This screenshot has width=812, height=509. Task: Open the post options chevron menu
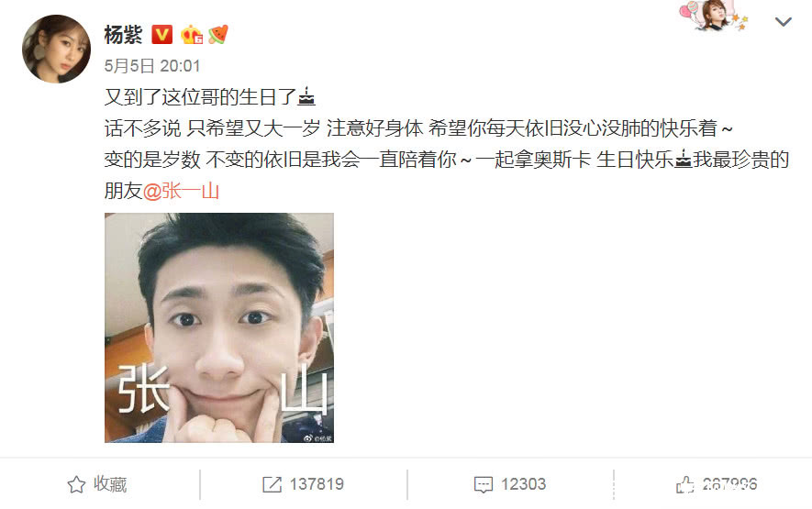click(x=783, y=22)
